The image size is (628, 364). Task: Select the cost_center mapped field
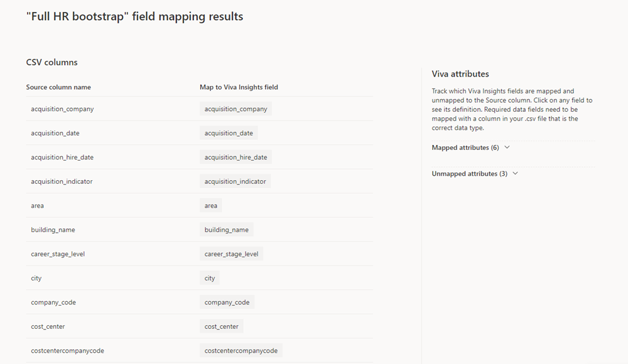(x=221, y=326)
